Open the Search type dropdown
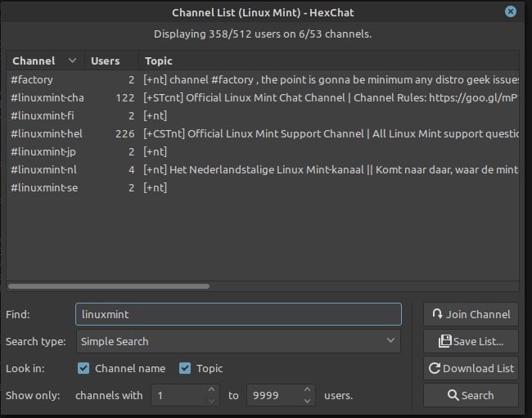The width and height of the screenshot is (532, 418). (x=238, y=341)
